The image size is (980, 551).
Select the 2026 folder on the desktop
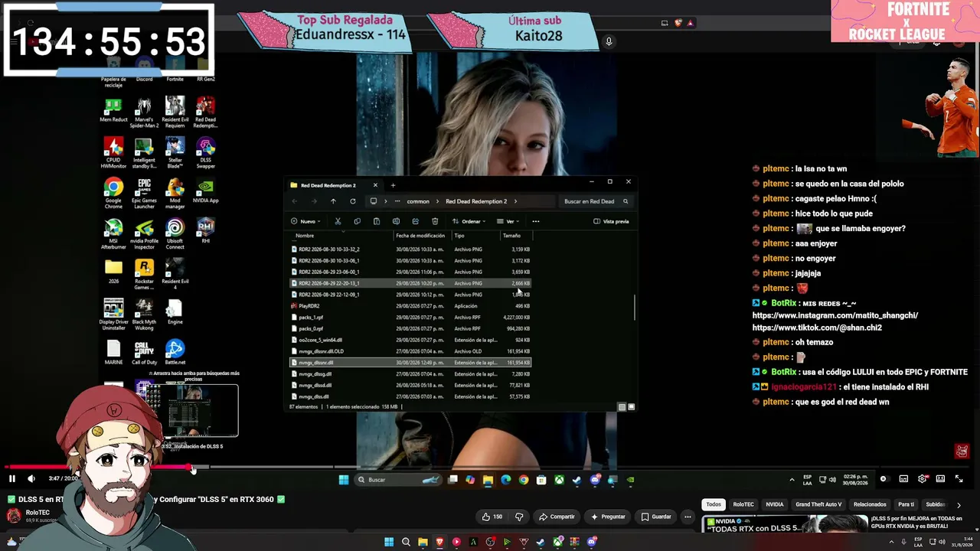(x=113, y=272)
